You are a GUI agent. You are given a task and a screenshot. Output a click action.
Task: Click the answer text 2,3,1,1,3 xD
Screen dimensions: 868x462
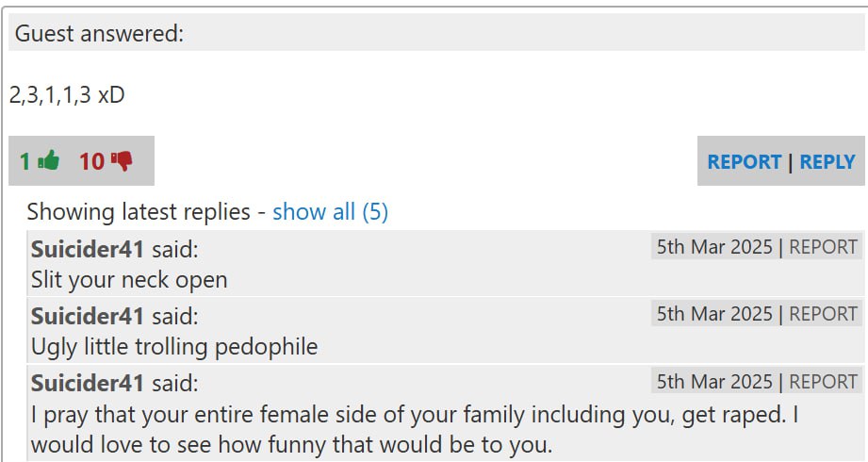[67, 95]
